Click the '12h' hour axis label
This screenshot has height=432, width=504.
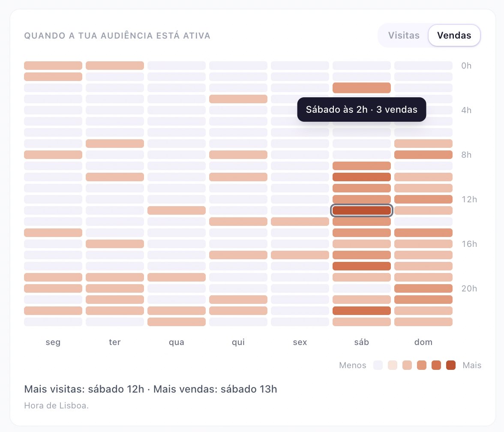pyautogui.click(x=469, y=199)
